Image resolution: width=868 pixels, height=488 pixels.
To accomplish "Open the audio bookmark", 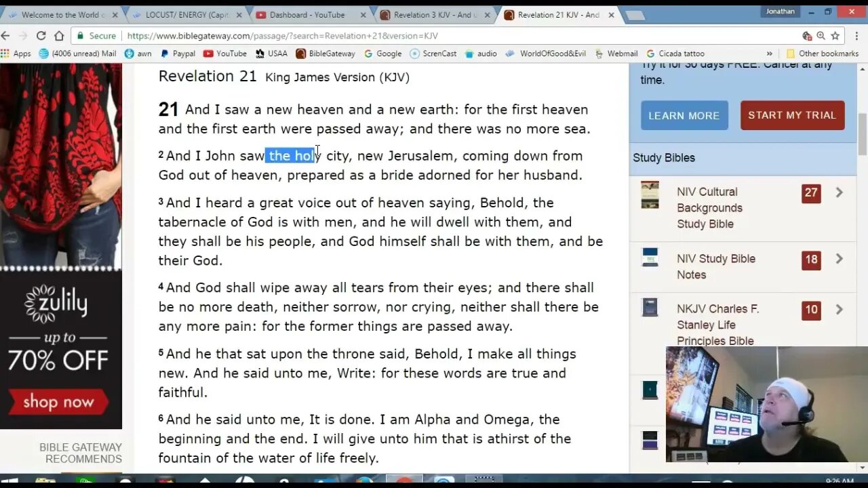I will point(481,54).
